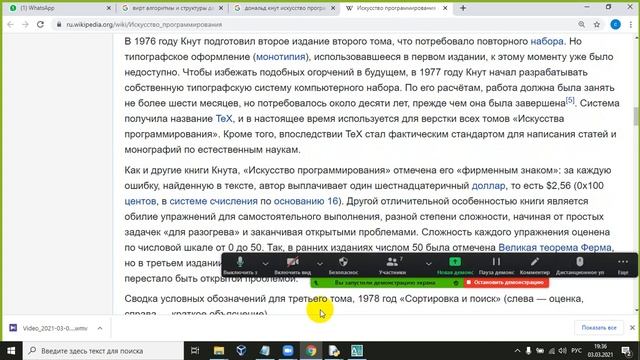Viewport: 640px width, 360px height.
Task: Follow the центов link
Action: [x=140, y=201]
